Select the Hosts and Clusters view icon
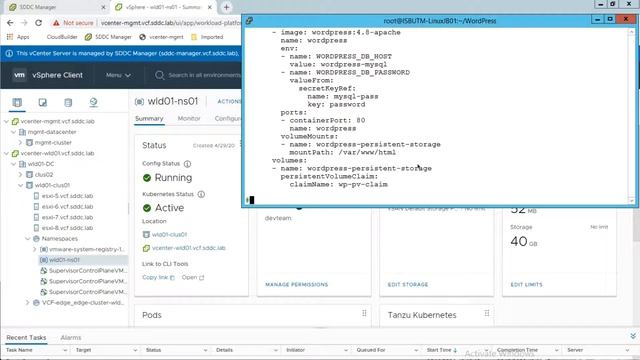This screenshot has width=640, height=360. click(17, 102)
